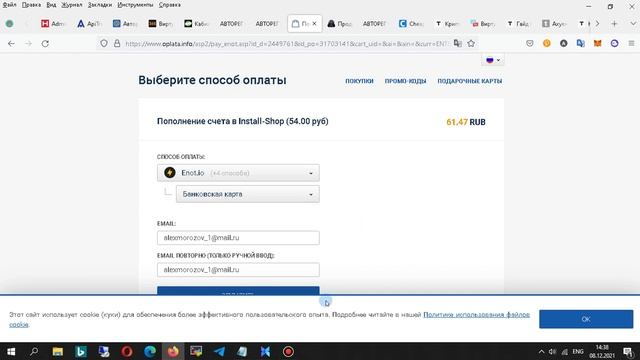
Task: Switch to the Акун tab
Action: point(554,24)
